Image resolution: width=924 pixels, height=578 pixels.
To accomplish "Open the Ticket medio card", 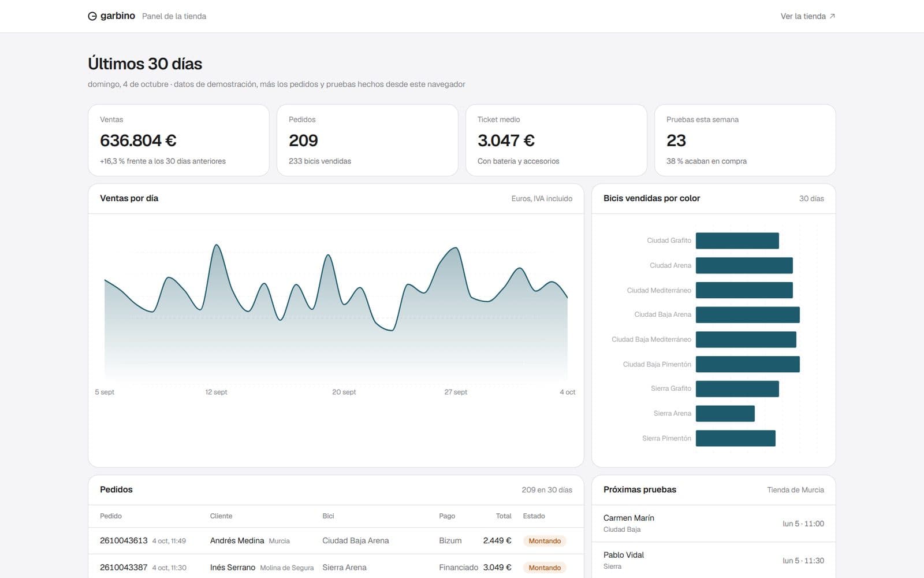I will [556, 140].
